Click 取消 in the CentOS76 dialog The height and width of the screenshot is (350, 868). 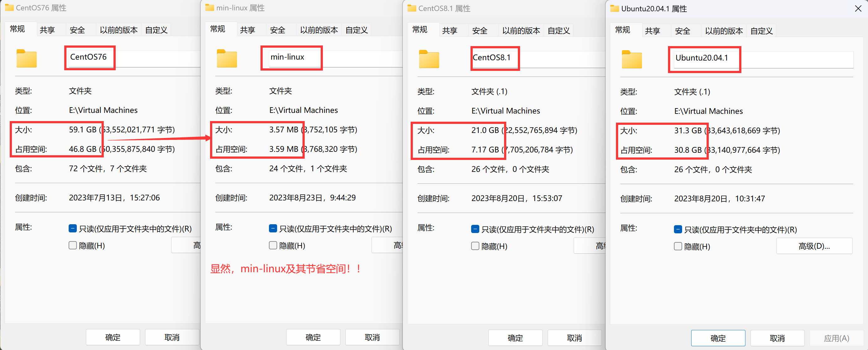[172, 337]
